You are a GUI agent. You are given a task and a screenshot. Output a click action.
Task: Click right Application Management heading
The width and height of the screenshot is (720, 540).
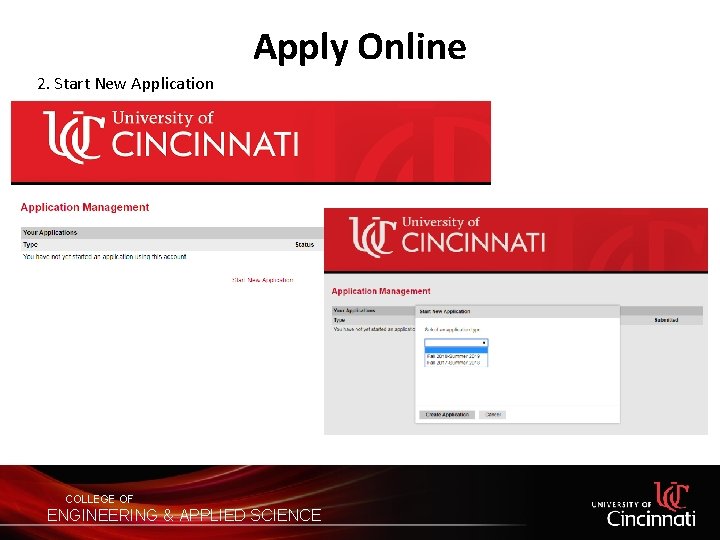[x=381, y=291]
